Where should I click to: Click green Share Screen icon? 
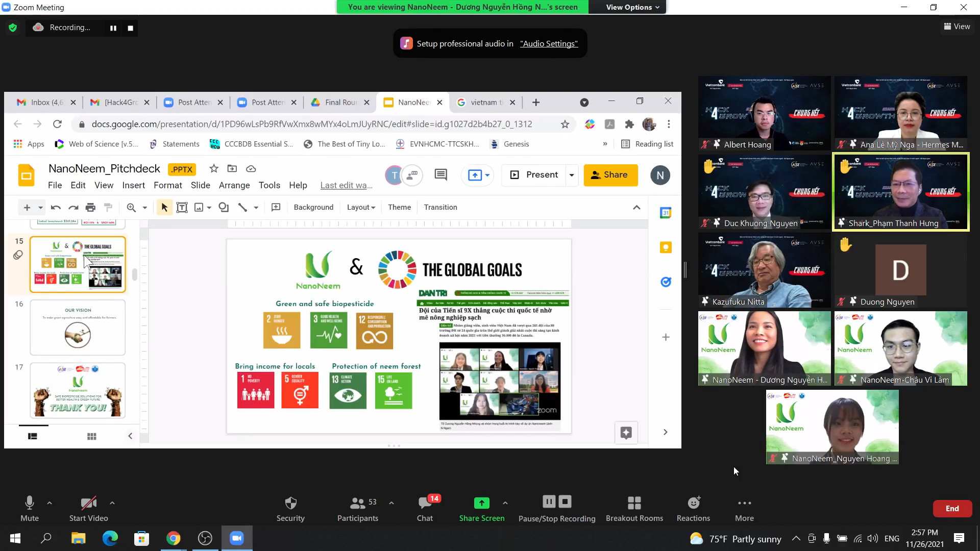[x=481, y=504]
